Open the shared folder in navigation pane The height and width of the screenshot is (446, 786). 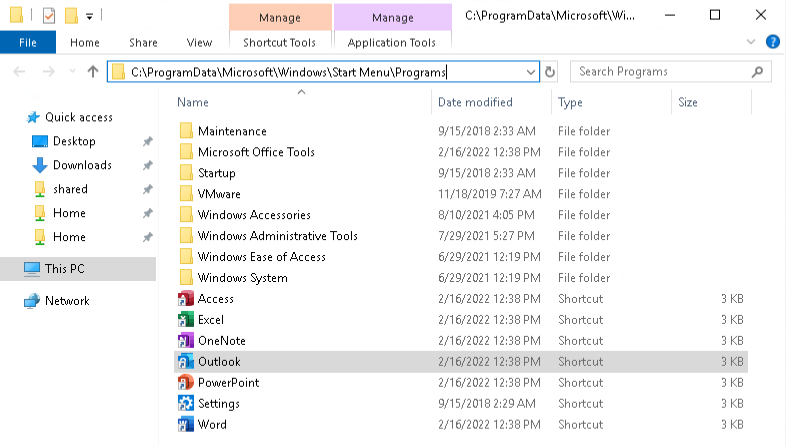(70, 189)
